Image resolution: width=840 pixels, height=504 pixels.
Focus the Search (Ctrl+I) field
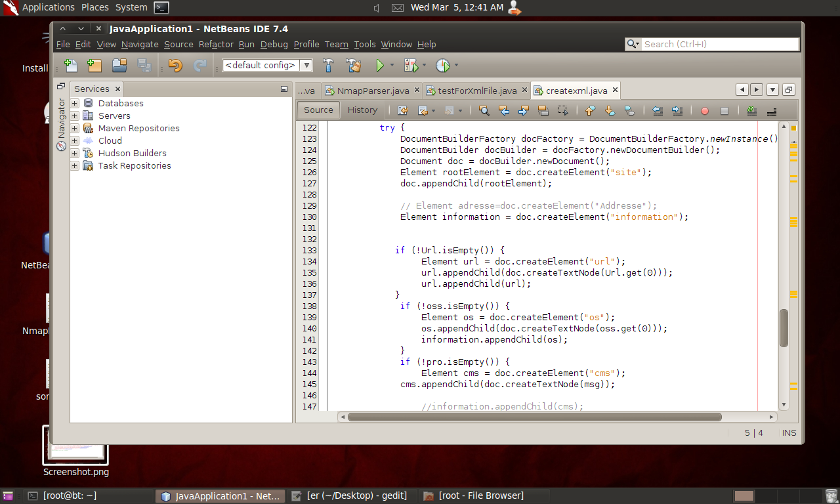click(x=720, y=44)
